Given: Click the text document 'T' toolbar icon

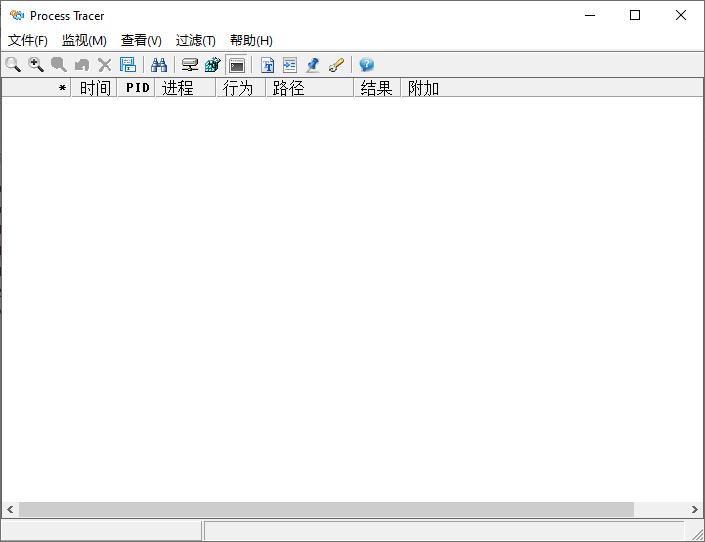Looking at the screenshot, I should 267,65.
